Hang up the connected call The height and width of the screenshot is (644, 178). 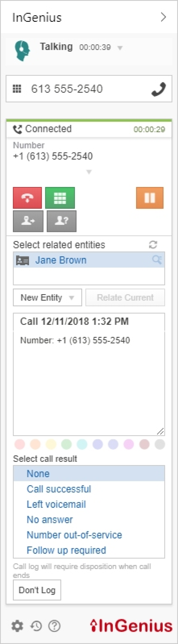point(27,198)
